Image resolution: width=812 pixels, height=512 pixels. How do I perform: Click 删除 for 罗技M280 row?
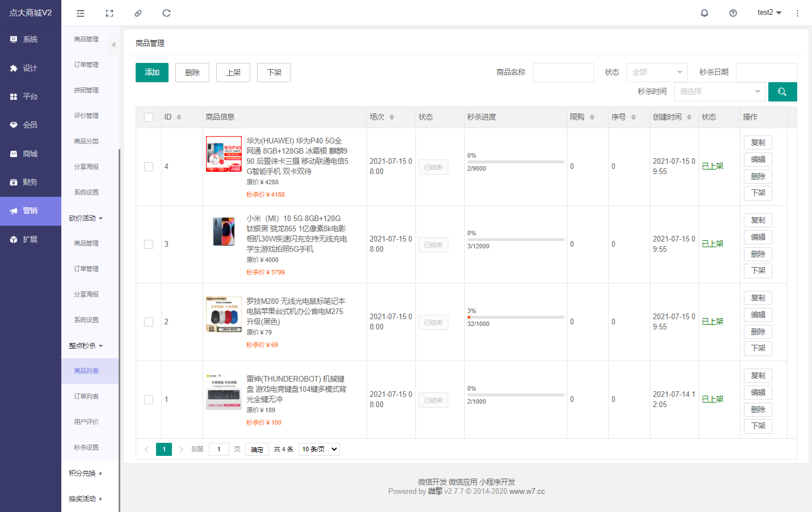[758, 332]
